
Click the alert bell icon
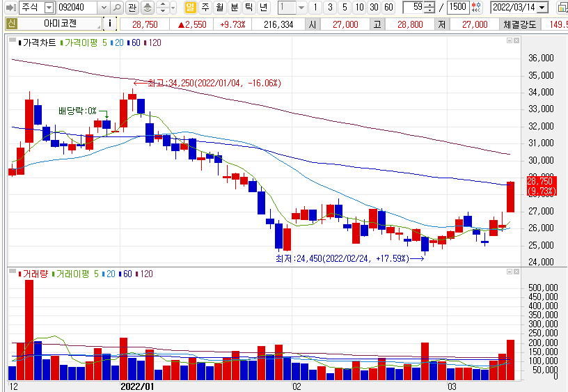148,7
